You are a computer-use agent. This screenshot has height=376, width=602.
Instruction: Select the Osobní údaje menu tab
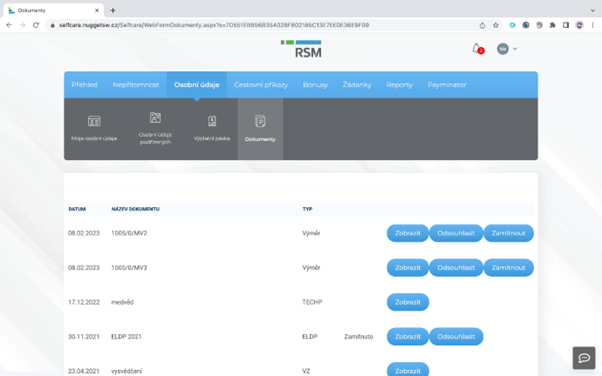point(197,84)
